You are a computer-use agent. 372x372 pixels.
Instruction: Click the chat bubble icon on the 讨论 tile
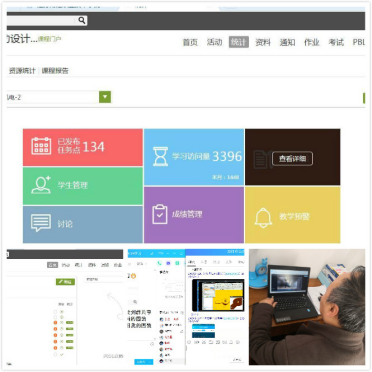[41, 223]
